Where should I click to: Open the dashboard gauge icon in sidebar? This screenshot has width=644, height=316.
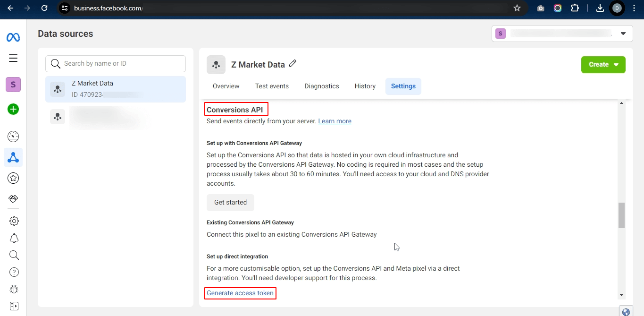[13, 137]
